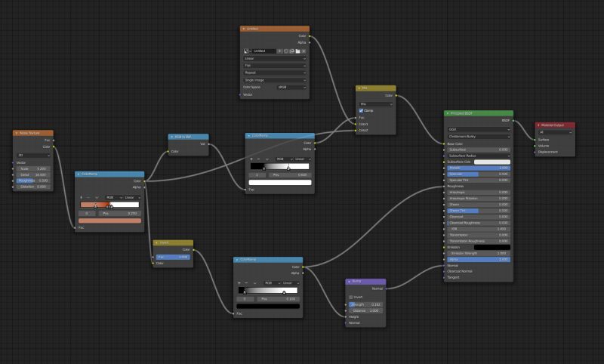Viewport: 604px width, 364px height.
Task: Remove a color stop with minus in the Mix-connected ColorRamp
Action: tap(258, 159)
